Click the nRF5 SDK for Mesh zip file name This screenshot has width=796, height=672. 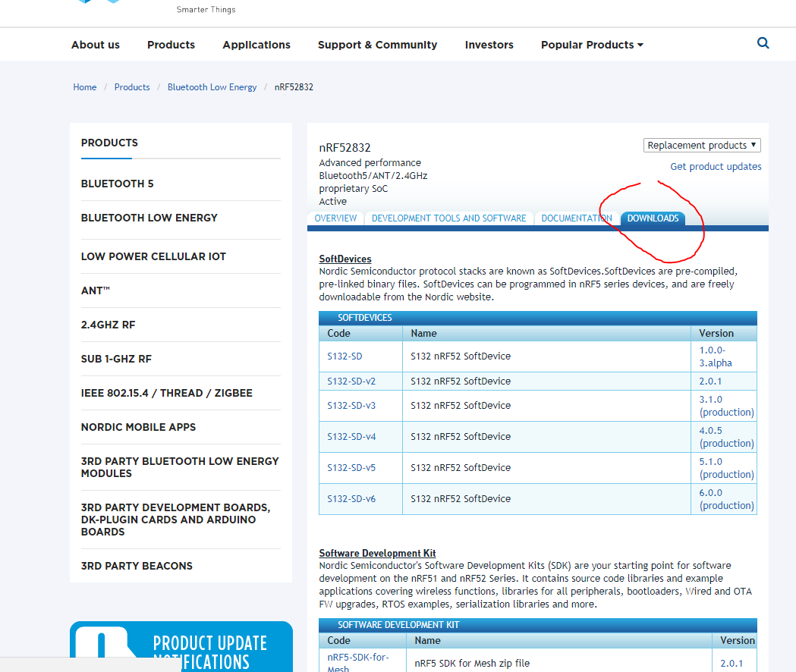(472, 663)
